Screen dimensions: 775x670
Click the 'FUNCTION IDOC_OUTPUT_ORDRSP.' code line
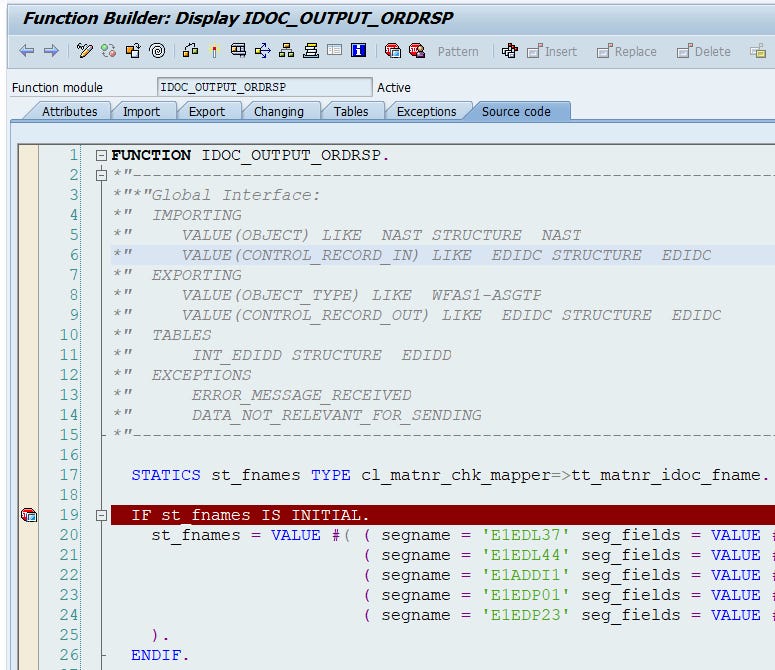tap(250, 155)
